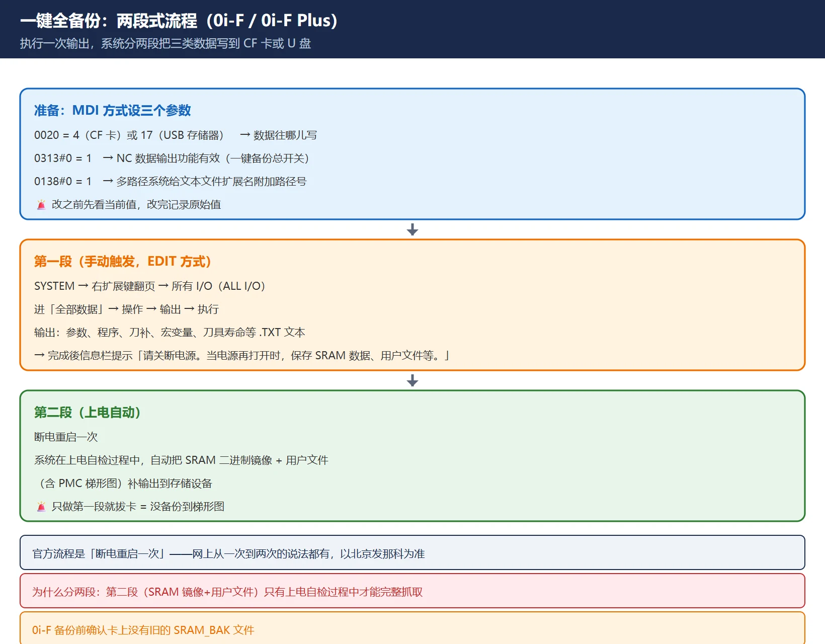
Task: Click siren icon beside 改之前先看当前值
Action: (41, 205)
